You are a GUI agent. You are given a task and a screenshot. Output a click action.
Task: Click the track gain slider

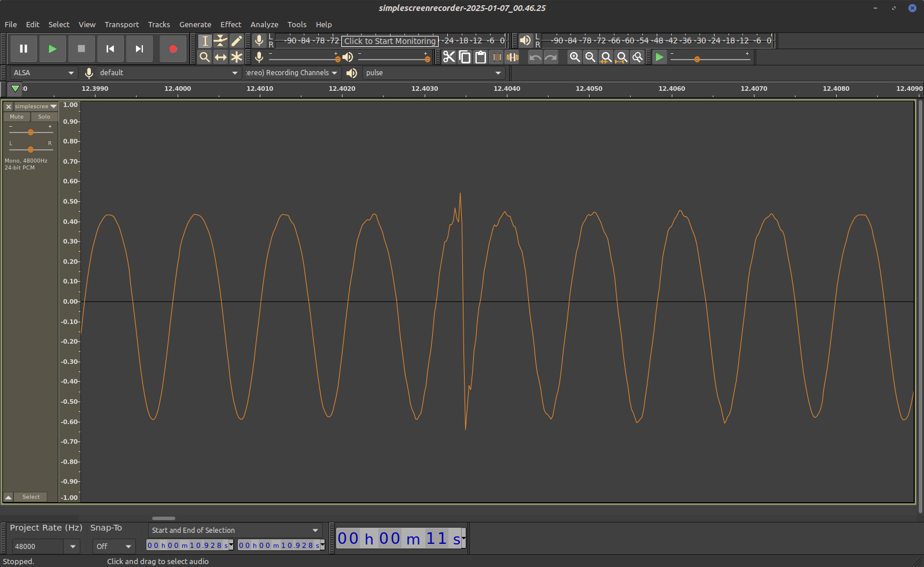click(31, 132)
